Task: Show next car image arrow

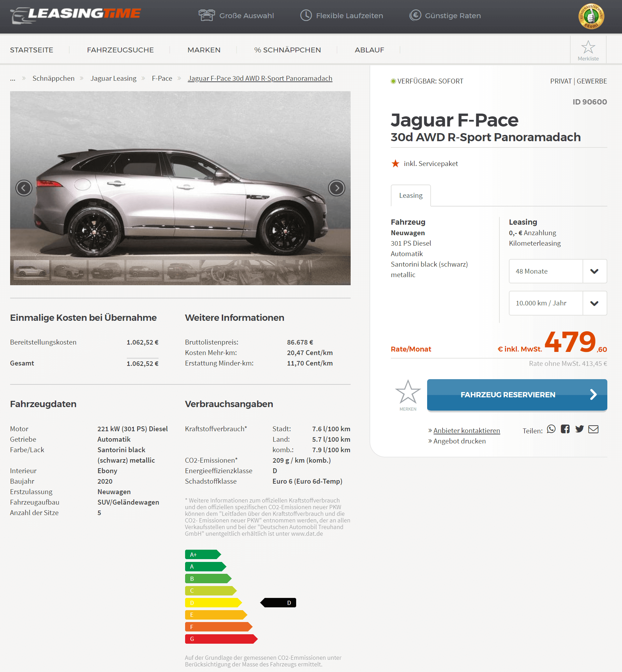Action: [x=337, y=188]
